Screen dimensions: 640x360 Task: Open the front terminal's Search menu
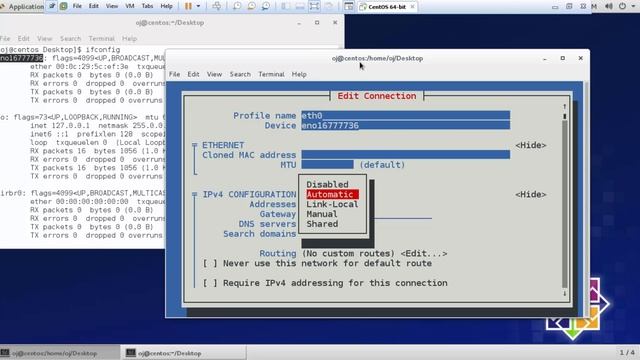coord(240,74)
